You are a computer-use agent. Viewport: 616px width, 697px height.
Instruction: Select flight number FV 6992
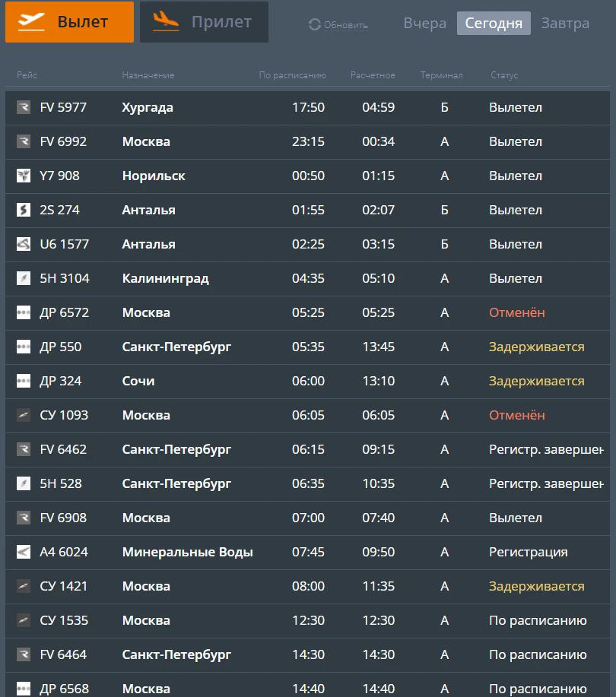(63, 142)
